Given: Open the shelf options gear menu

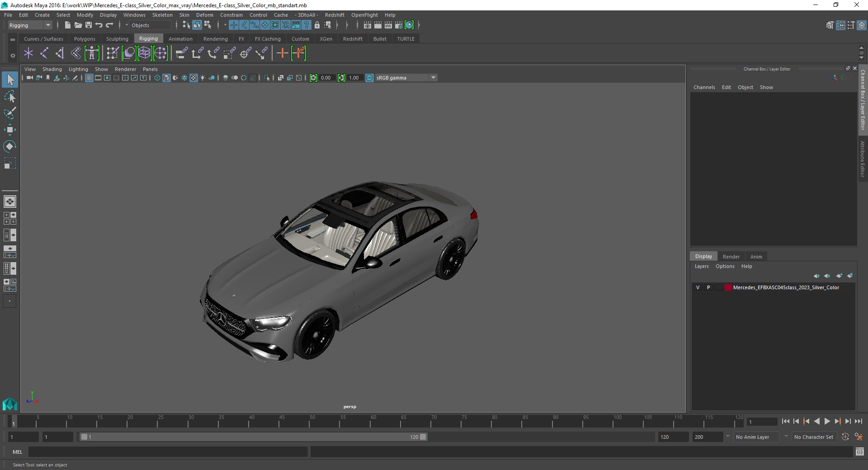Looking at the screenshot, I should 13,56.
